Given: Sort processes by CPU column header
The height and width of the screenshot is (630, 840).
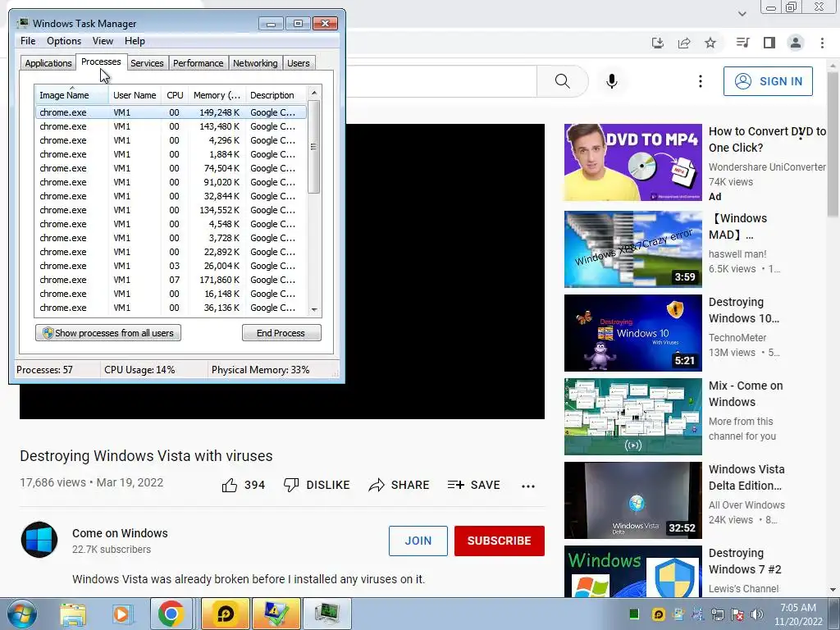Looking at the screenshot, I should click(175, 95).
